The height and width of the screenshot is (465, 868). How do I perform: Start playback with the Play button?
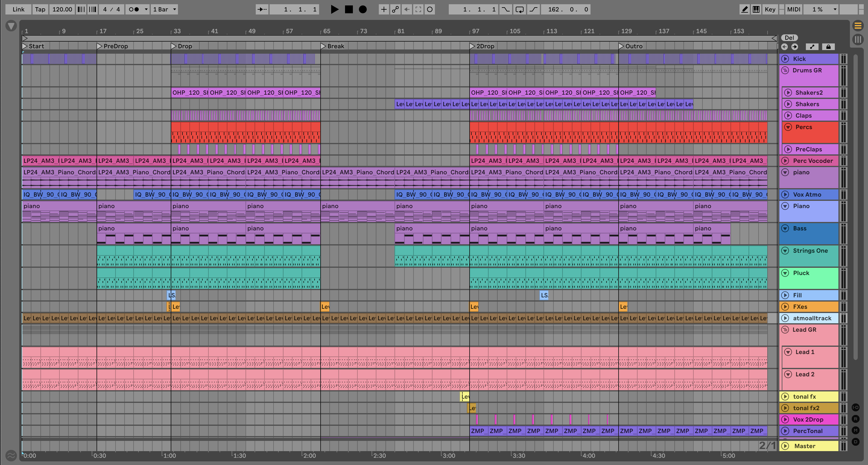[x=334, y=9]
